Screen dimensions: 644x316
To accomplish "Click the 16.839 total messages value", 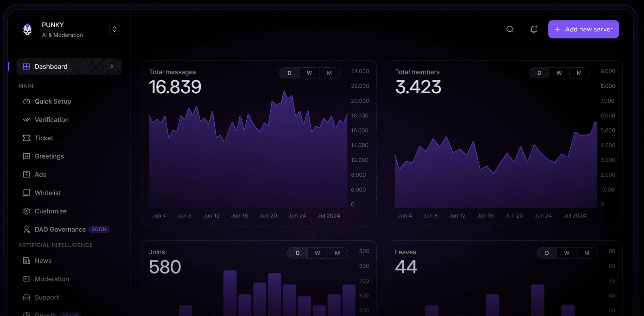I will (x=175, y=87).
